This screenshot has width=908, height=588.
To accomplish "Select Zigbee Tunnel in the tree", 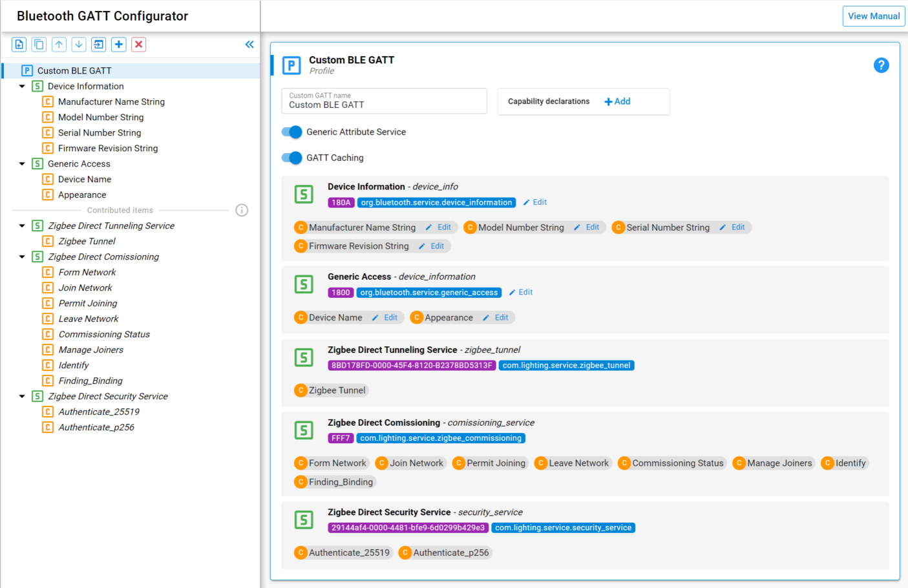I will click(x=87, y=241).
